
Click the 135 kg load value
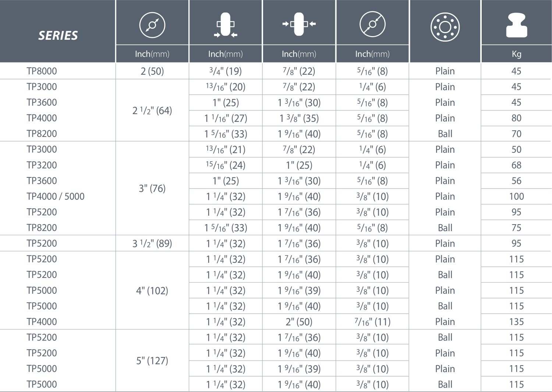(x=517, y=322)
